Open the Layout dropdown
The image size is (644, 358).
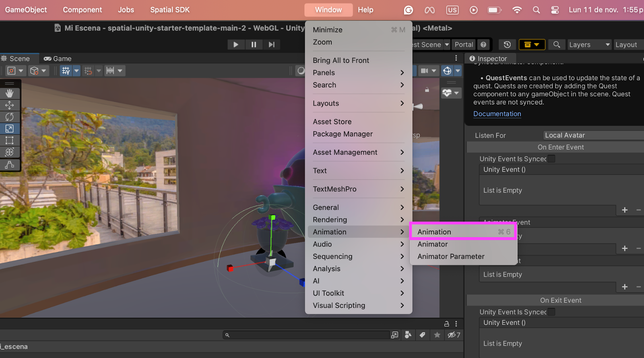tap(629, 45)
